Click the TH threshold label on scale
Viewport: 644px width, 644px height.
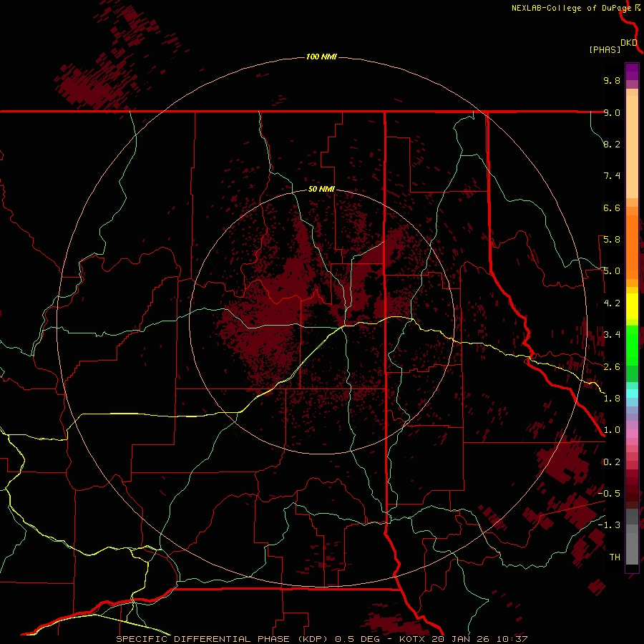pyautogui.click(x=615, y=557)
